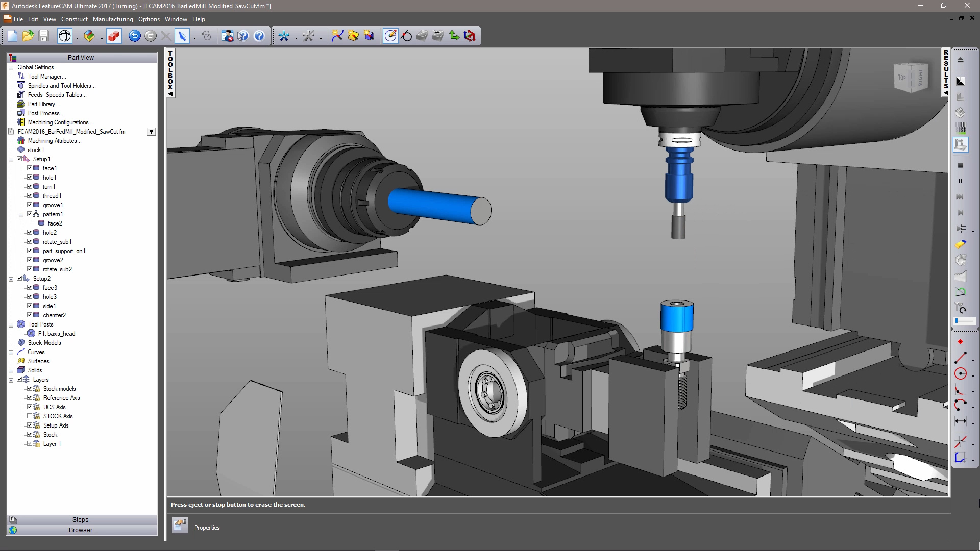The width and height of the screenshot is (980, 551).
Task: Click the blue Undo arrow icon
Action: click(x=134, y=36)
